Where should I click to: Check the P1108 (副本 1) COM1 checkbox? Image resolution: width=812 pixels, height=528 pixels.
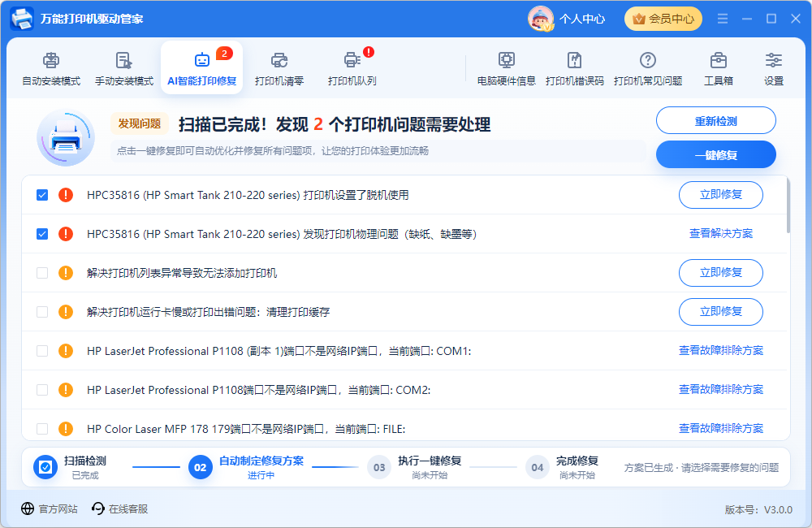[42, 351]
